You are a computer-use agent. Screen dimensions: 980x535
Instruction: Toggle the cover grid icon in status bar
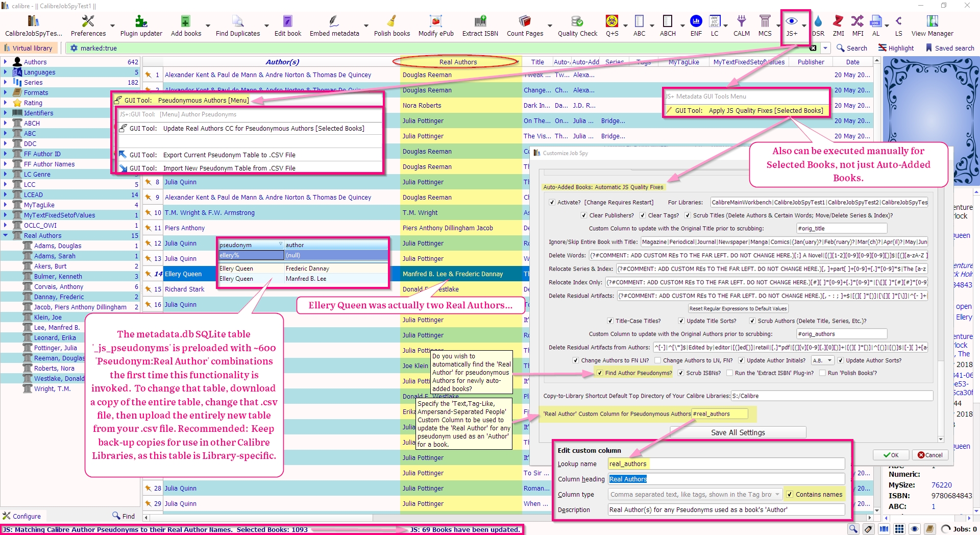click(x=899, y=529)
